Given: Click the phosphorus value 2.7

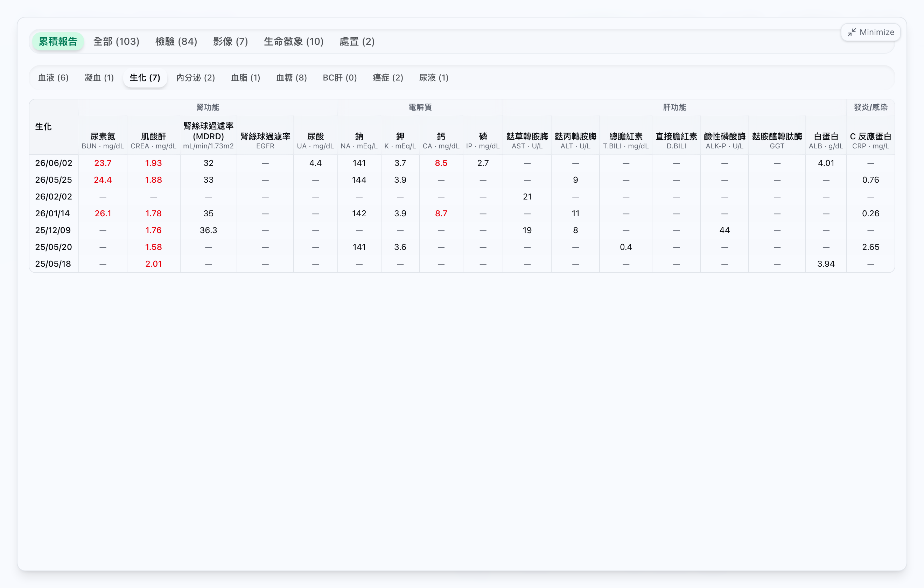Looking at the screenshot, I should [483, 163].
